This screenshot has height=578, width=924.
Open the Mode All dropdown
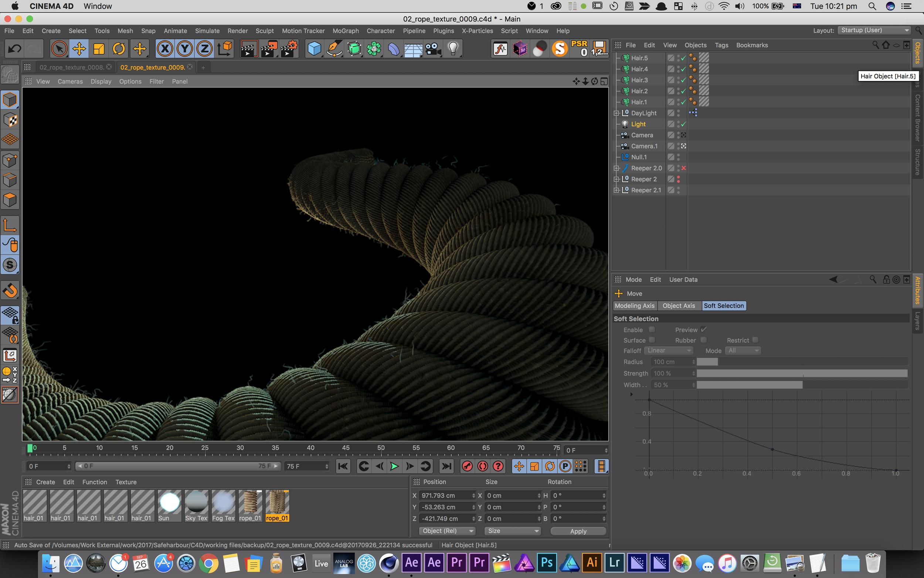pos(743,351)
